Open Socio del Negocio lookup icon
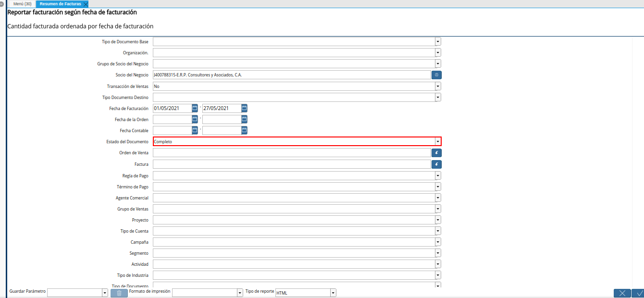This screenshot has width=644, height=298. pyautogui.click(x=436, y=75)
